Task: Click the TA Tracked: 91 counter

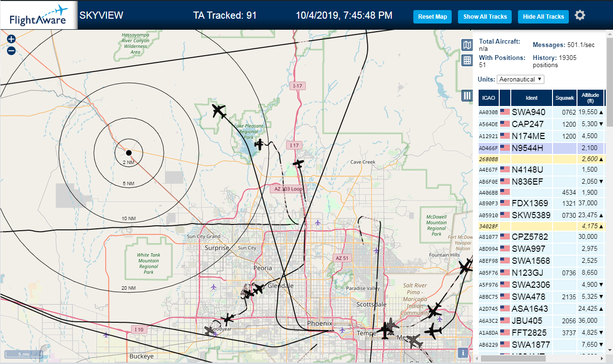Action: click(225, 15)
